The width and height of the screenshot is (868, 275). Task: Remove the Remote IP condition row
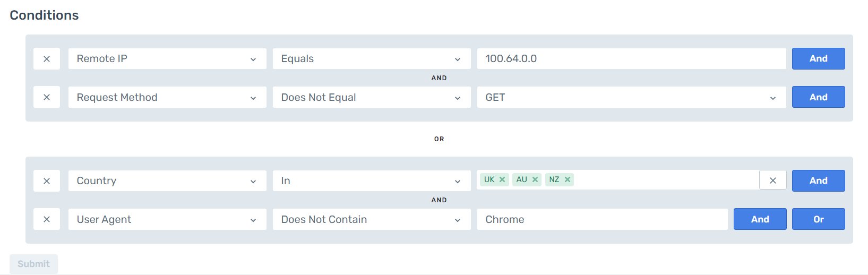47,59
